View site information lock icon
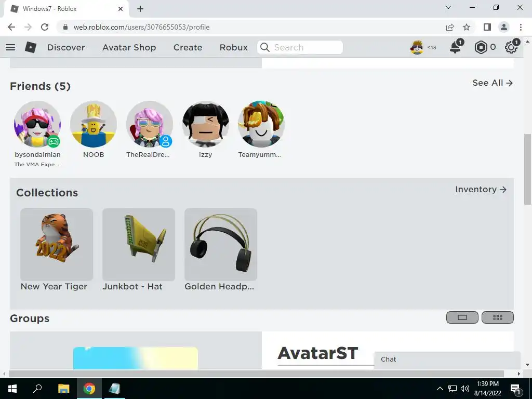The image size is (532, 399). pos(65,27)
